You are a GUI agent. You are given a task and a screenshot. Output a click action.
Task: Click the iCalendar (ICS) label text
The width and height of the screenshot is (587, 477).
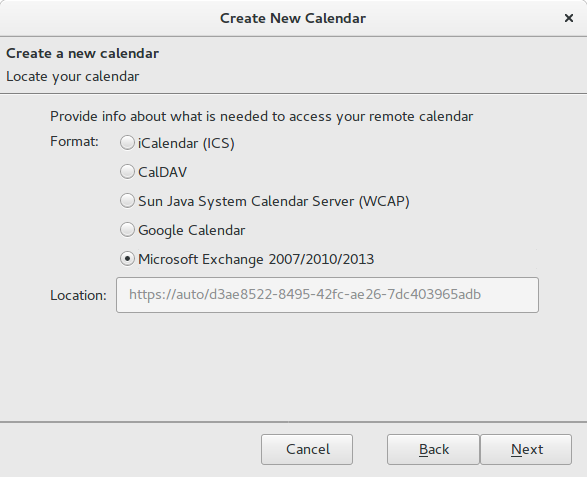(186, 143)
